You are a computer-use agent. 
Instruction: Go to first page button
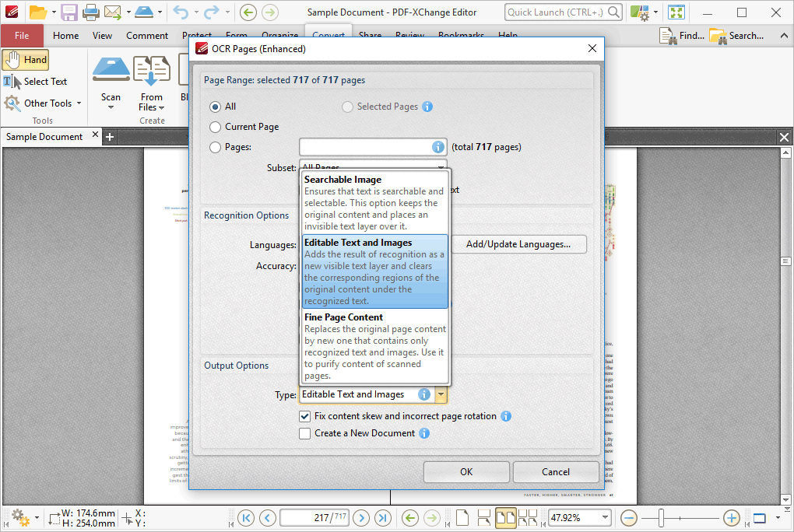[x=246, y=518]
